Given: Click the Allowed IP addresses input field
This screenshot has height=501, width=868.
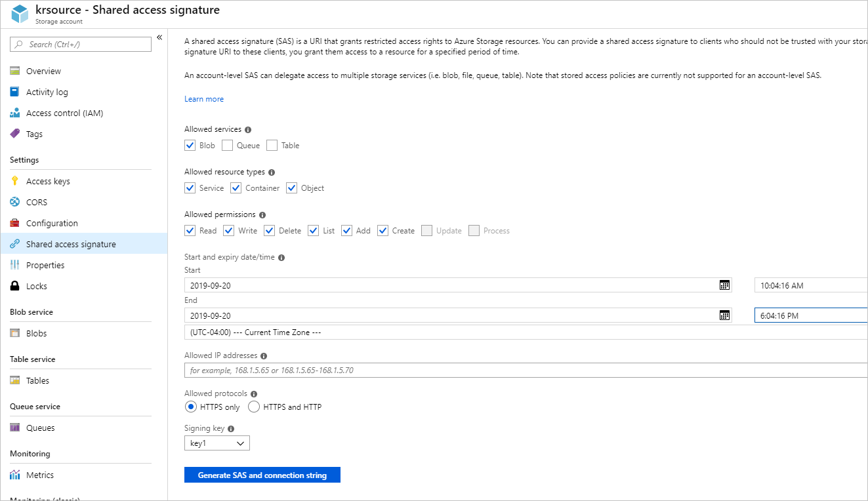Looking at the screenshot, I should [459, 370].
